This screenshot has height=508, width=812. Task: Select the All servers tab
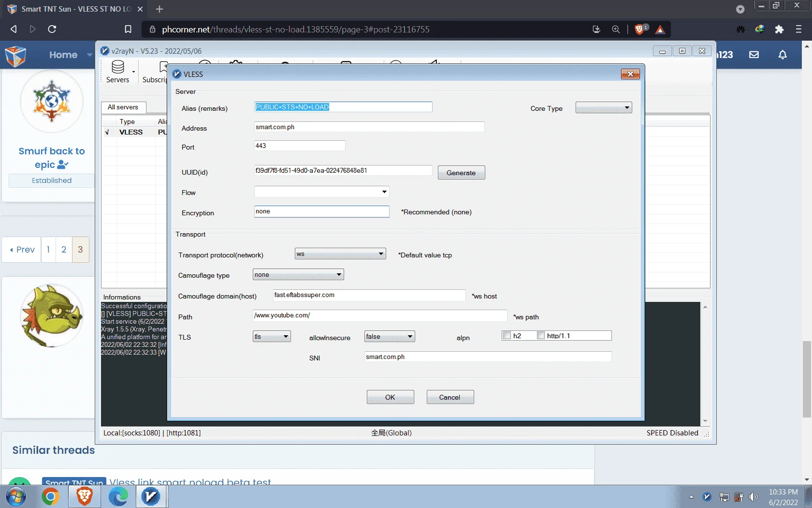click(123, 107)
